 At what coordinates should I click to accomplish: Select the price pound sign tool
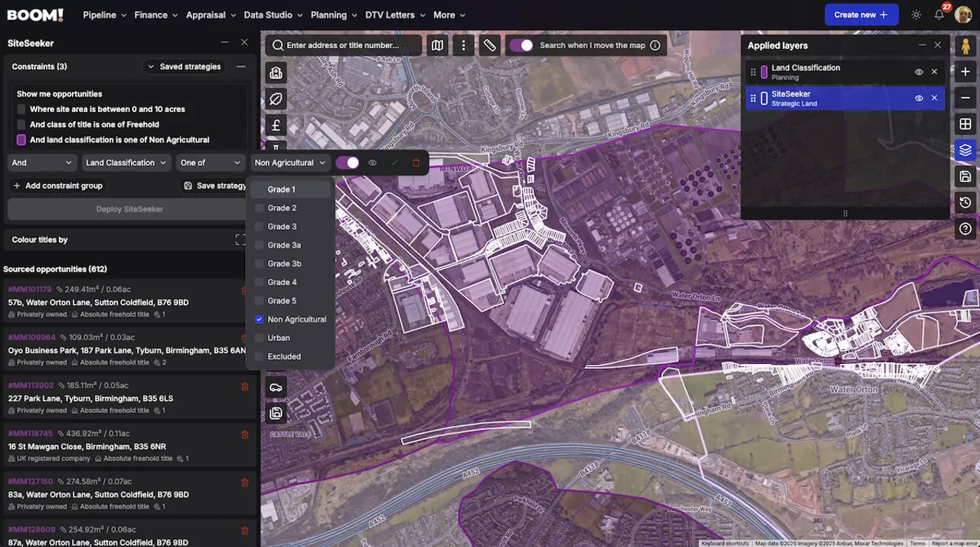coord(276,125)
